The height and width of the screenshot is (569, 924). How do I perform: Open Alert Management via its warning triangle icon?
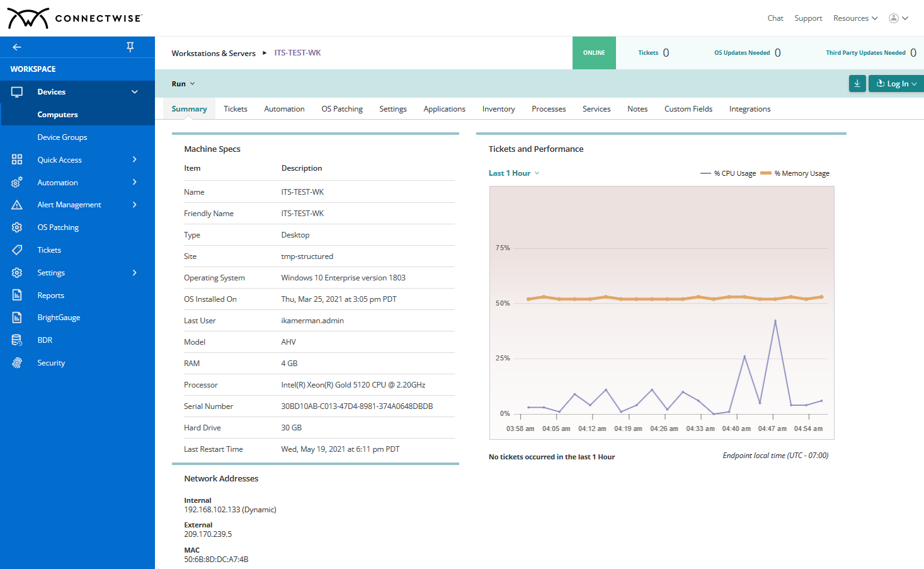click(17, 204)
